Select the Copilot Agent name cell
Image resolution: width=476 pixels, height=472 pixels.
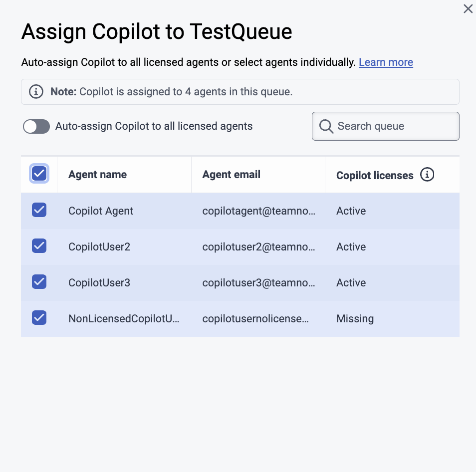click(x=101, y=211)
